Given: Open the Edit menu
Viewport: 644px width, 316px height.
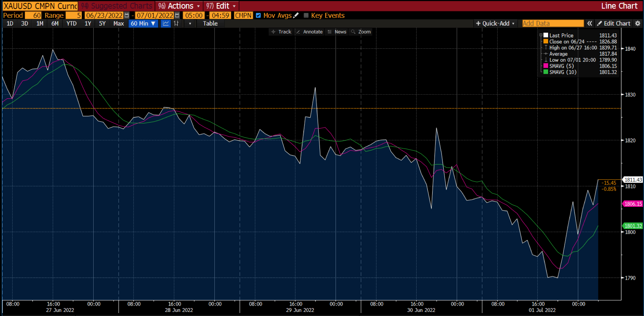Looking at the screenshot, I should (x=221, y=6).
